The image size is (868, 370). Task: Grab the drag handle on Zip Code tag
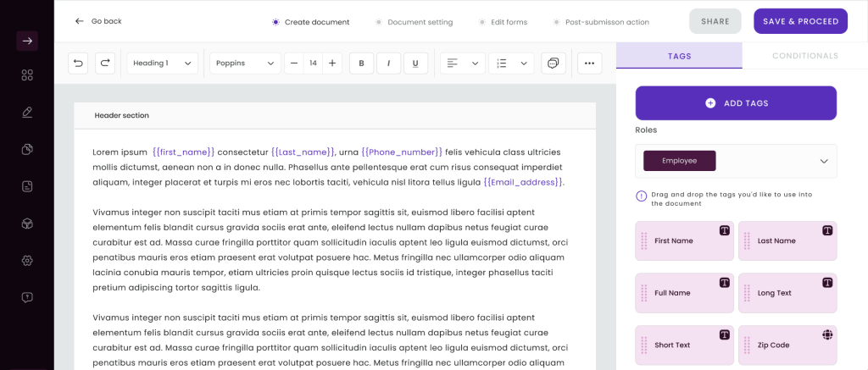pos(747,345)
